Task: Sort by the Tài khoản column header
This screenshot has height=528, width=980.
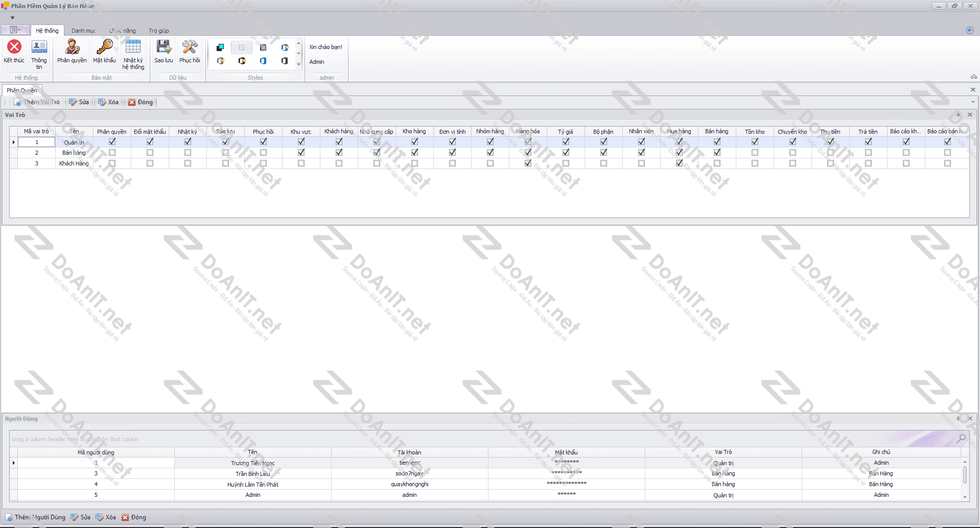Action: [x=409, y=452]
